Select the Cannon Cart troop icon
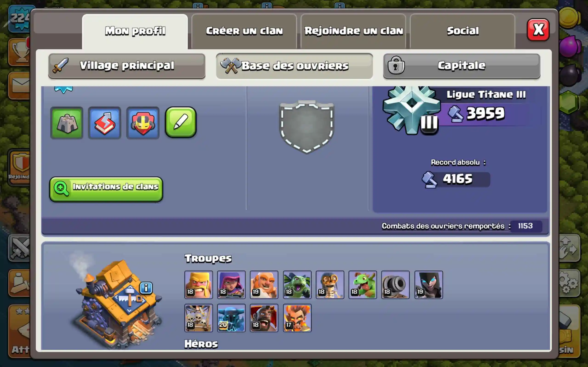Image resolution: width=588 pixels, height=367 pixels. click(395, 284)
